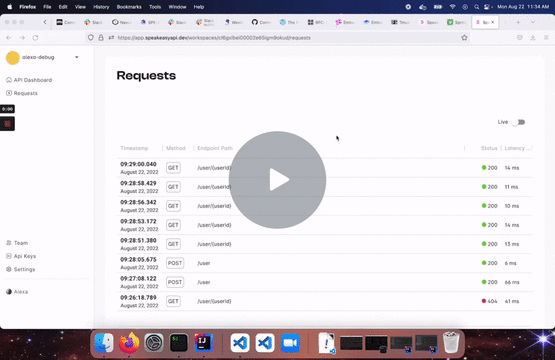The image size is (555, 360).
Task: Open Firefox downloads panel
Action: pyautogui.click(x=533, y=38)
